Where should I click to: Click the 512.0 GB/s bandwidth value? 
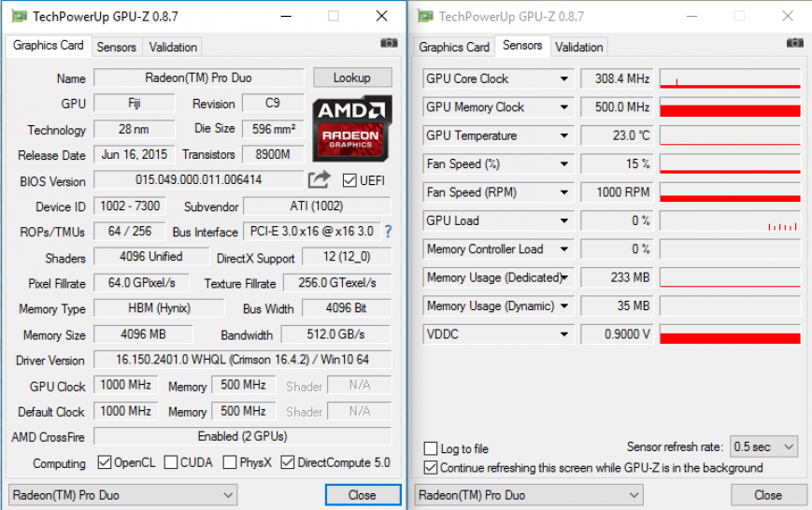(336, 334)
